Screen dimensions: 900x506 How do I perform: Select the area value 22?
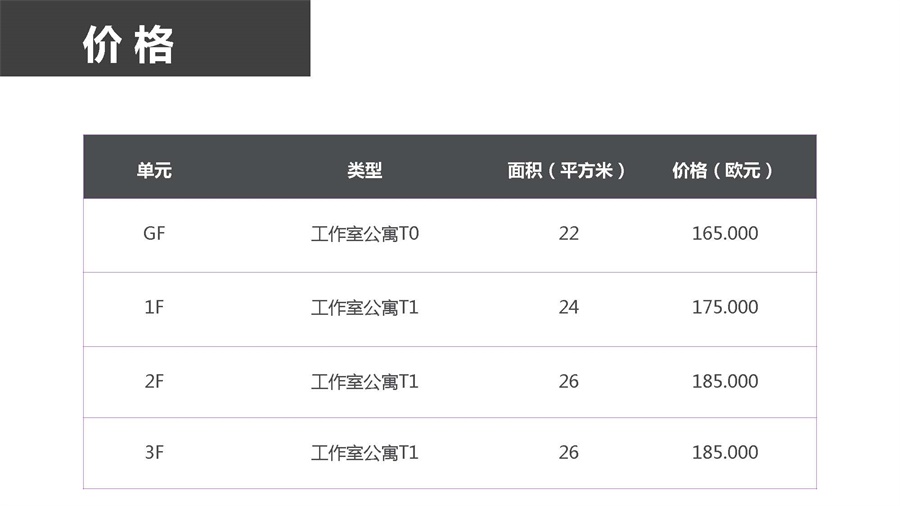(569, 233)
